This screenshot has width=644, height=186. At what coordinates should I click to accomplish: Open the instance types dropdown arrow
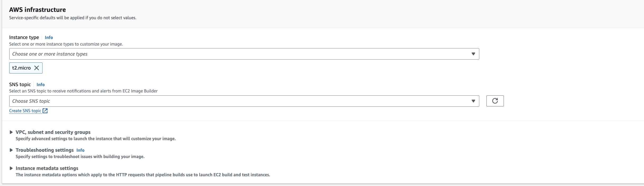coord(473,54)
